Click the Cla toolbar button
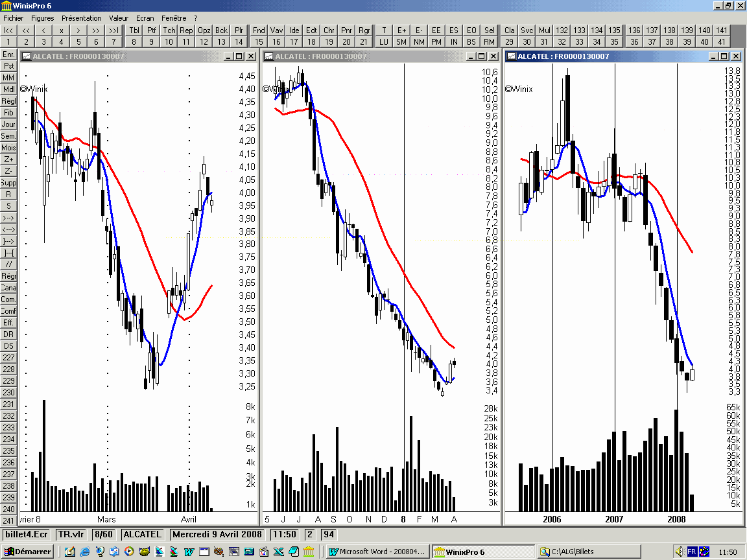 coord(509,30)
